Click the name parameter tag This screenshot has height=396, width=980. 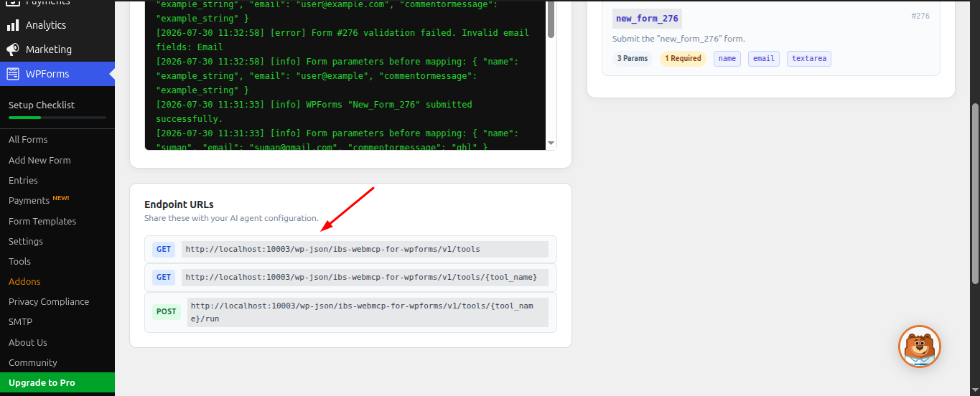[x=727, y=59]
